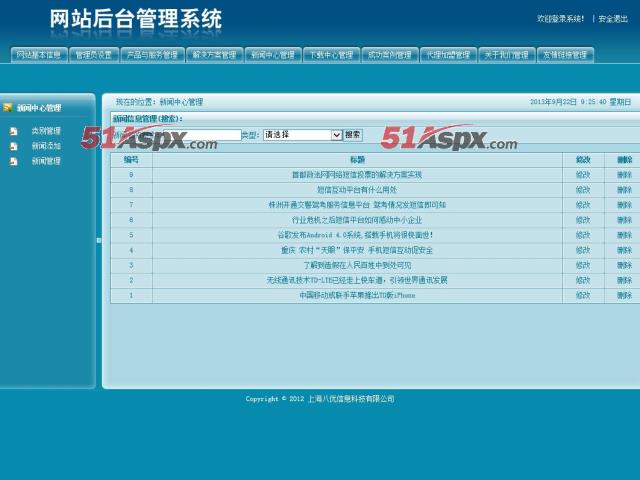The height and width of the screenshot is (480, 640).
Task: Click the 搜索 search button
Action: click(353, 135)
